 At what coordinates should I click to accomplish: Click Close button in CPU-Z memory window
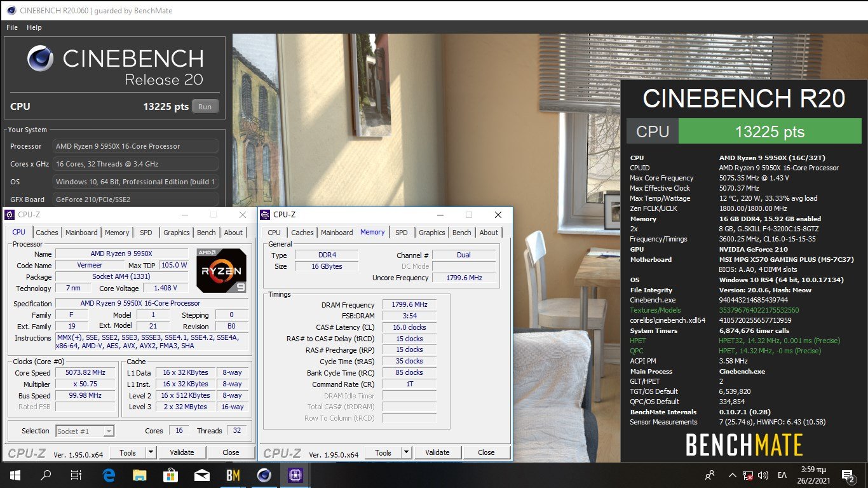(486, 452)
